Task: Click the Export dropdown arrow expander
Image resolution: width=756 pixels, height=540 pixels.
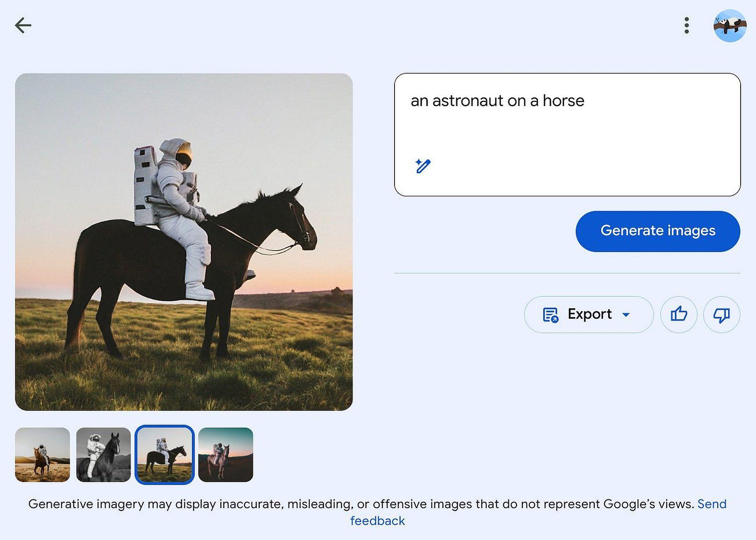Action: coord(628,314)
